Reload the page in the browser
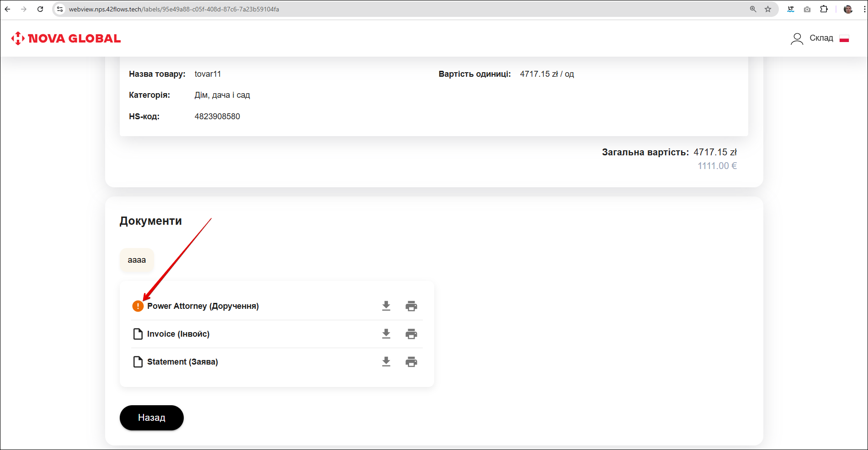 click(40, 9)
